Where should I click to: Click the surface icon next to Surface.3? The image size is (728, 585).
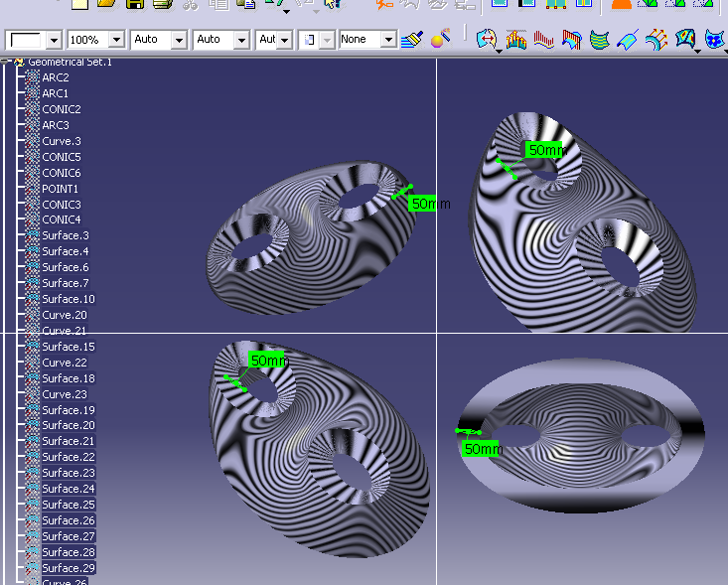pyautogui.click(x=32, y=235)
